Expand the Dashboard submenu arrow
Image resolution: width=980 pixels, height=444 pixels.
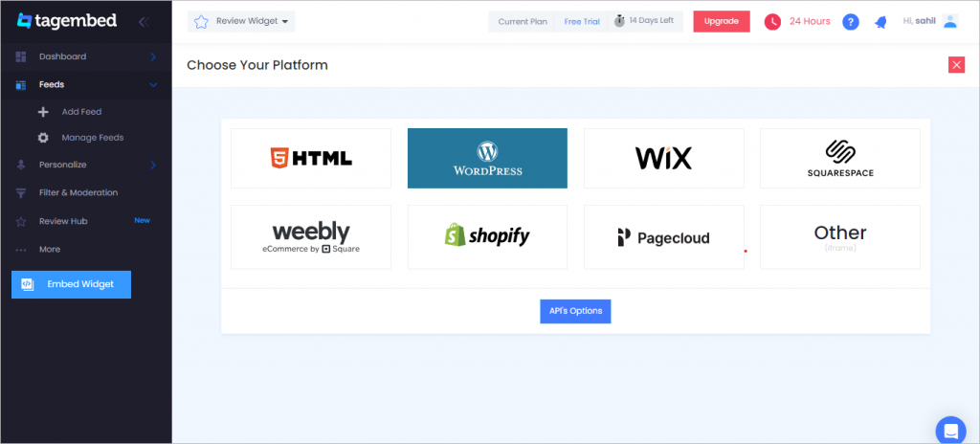[x=153, y=56]
